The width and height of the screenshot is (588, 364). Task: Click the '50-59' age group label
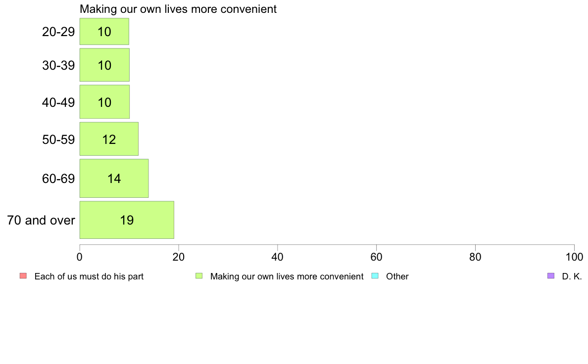pyautogui.click(x=58, y=139)
